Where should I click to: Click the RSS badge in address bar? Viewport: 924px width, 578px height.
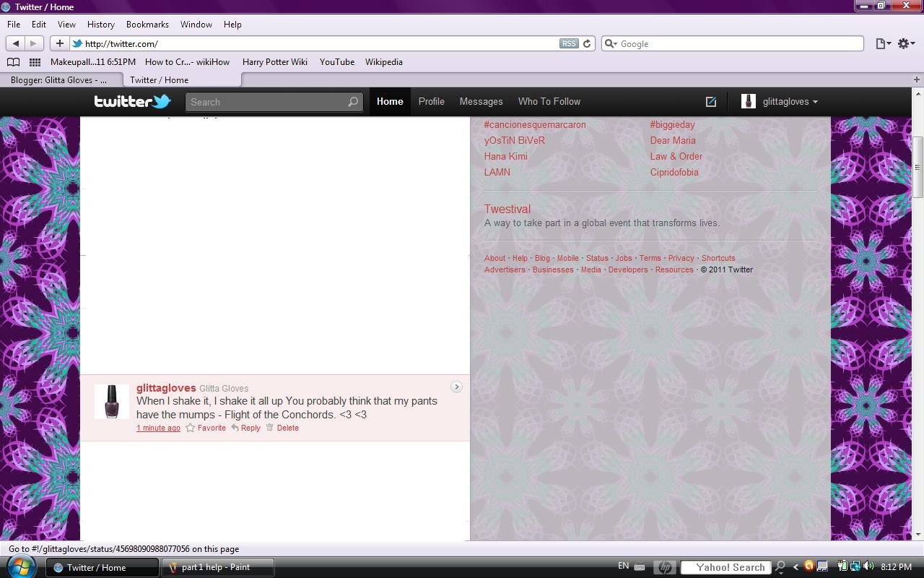point(569,43)
